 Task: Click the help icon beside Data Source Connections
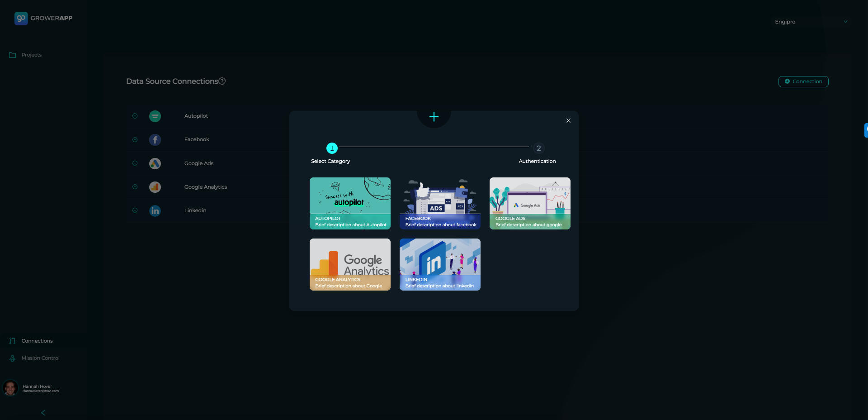tap(222, 81)
